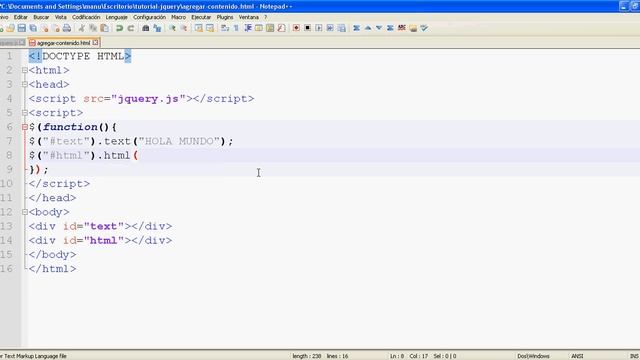The height and width of the screenshot is (360, 640).
Task: Click the last checkmark plugin toolbar icon
Action: click(424, 28)
